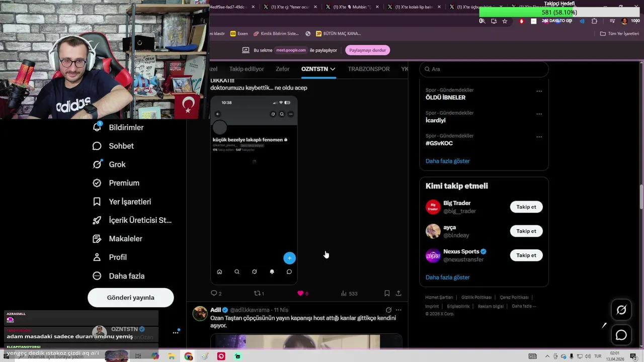644x362 pixels.
Task: Open the browser extensions puzzle icon
Action: coord(594,21)
